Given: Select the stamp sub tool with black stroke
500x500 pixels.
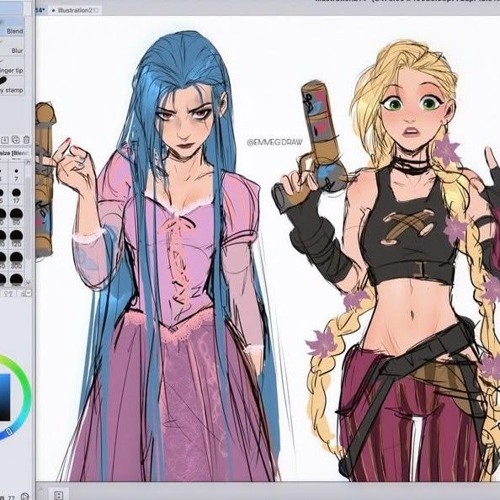Looking at the screenshot, I should (12, 85).
